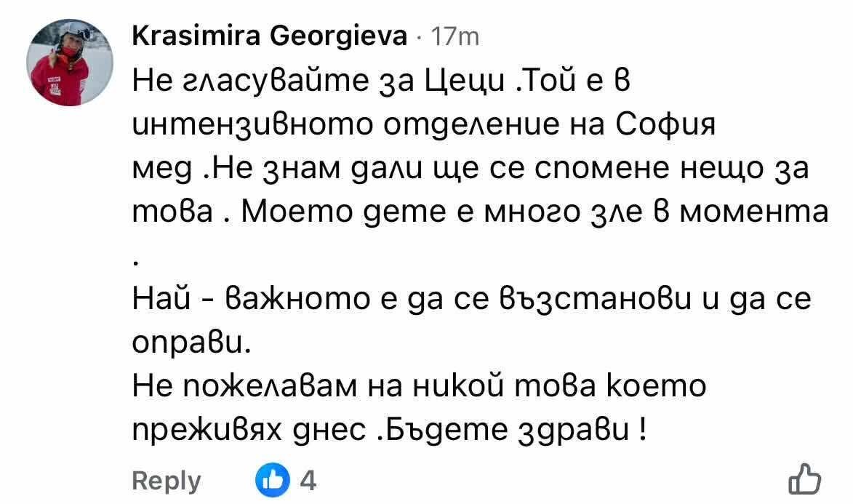853x504 pixels.
Task: Click the line starting "това . Моето дете"
Action: (x=481, y=213)
